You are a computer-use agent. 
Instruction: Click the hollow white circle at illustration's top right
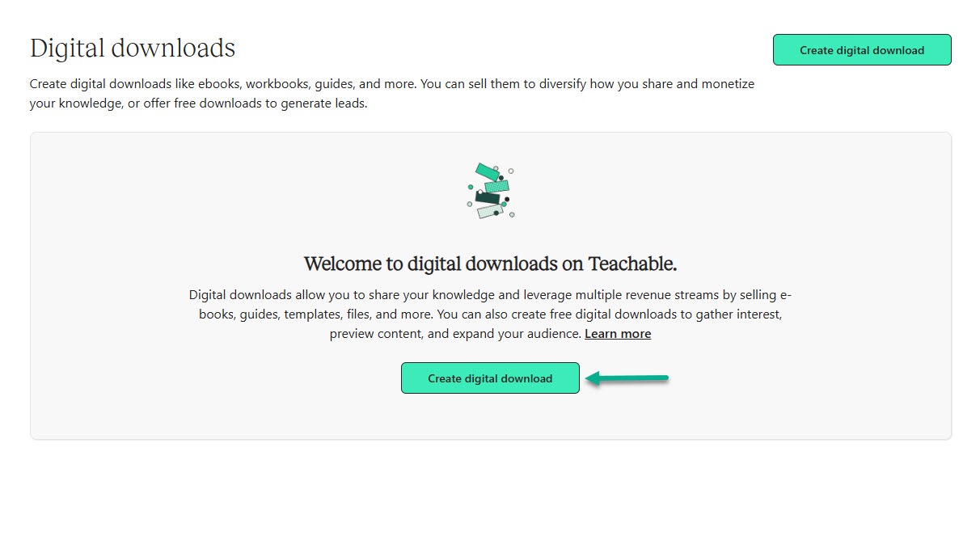pyautogui.click(x=511, y=171)
